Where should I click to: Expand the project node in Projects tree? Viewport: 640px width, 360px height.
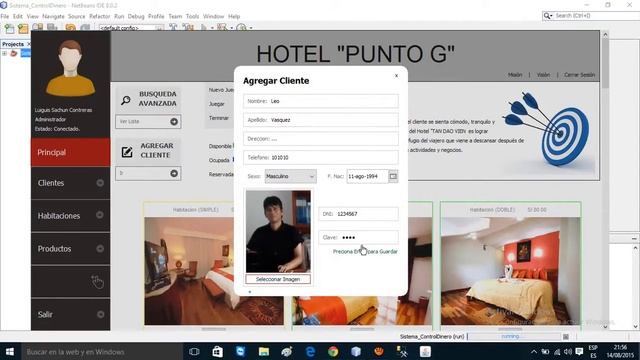(4, 53)
